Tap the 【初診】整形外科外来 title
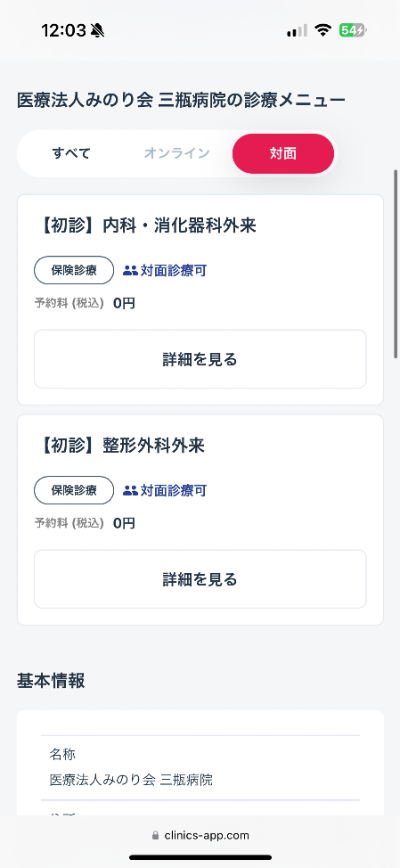This screenshot has width=400, height=868. tap(120, 446)
